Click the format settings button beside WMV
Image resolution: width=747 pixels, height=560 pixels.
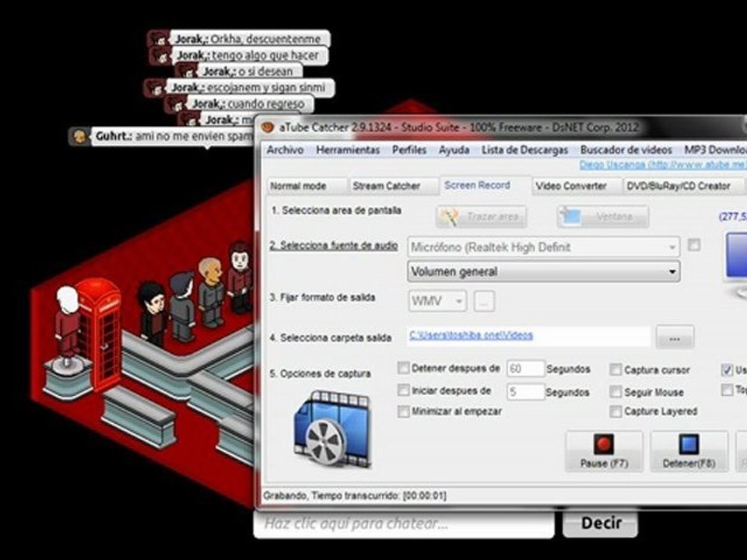[484, 302]
